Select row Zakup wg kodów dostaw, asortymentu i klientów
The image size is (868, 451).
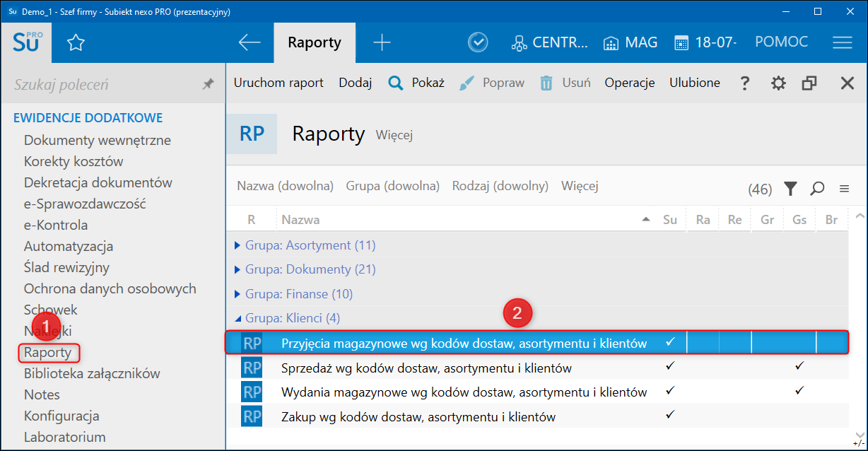[x=537, y=416]
